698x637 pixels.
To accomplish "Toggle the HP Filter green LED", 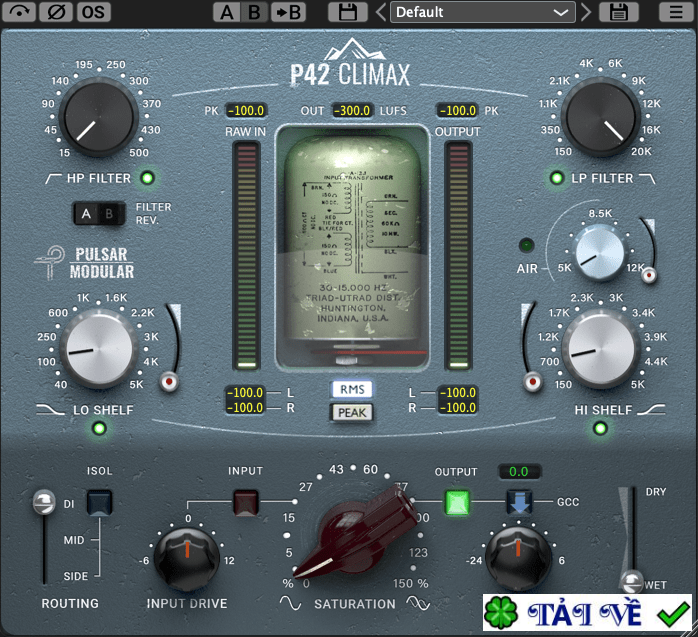I will (147, 178).
